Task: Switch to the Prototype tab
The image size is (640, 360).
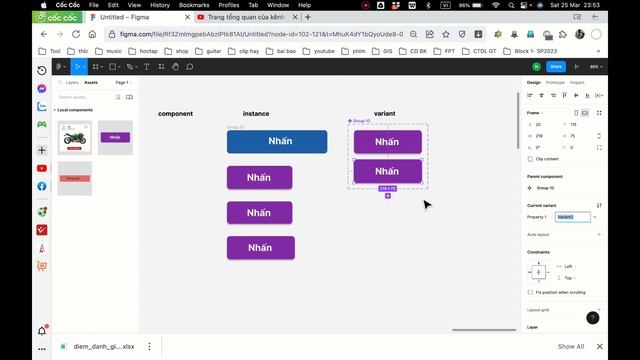Action: [555, 82]
